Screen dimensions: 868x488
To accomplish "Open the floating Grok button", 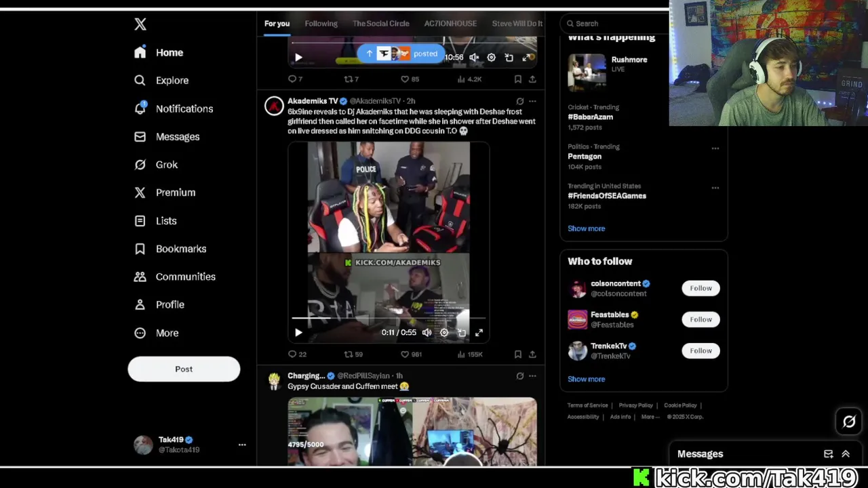I will (849, 422).
